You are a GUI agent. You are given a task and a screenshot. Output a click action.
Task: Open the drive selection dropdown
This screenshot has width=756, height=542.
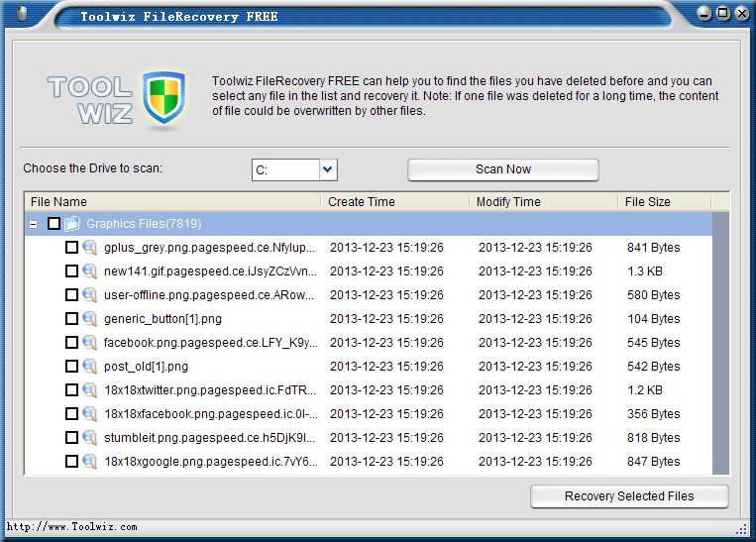coord(329,170)
